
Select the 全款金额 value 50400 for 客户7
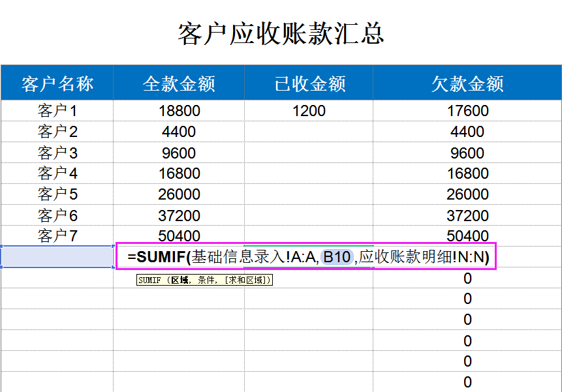179,236
